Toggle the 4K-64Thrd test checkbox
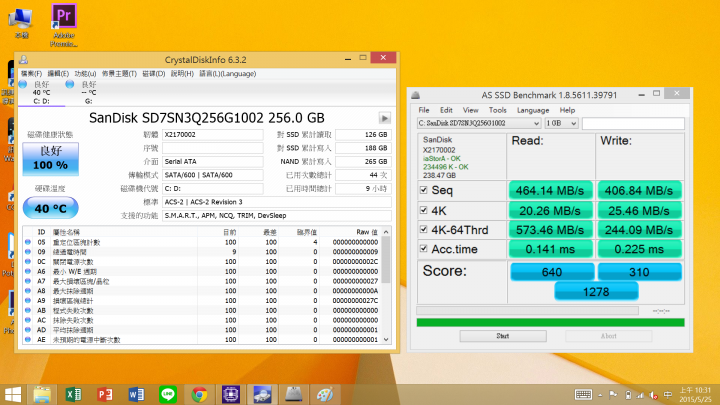720x405 pixels. pos(423,229)
